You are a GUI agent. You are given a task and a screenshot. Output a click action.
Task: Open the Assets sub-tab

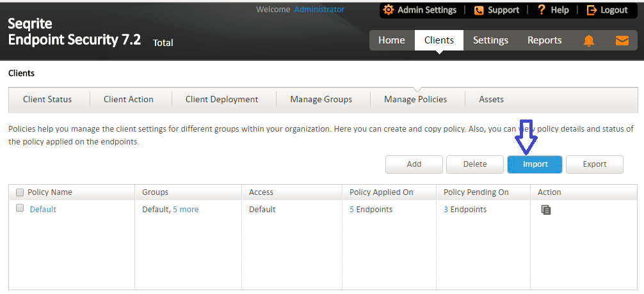click(x=491, y=99)
